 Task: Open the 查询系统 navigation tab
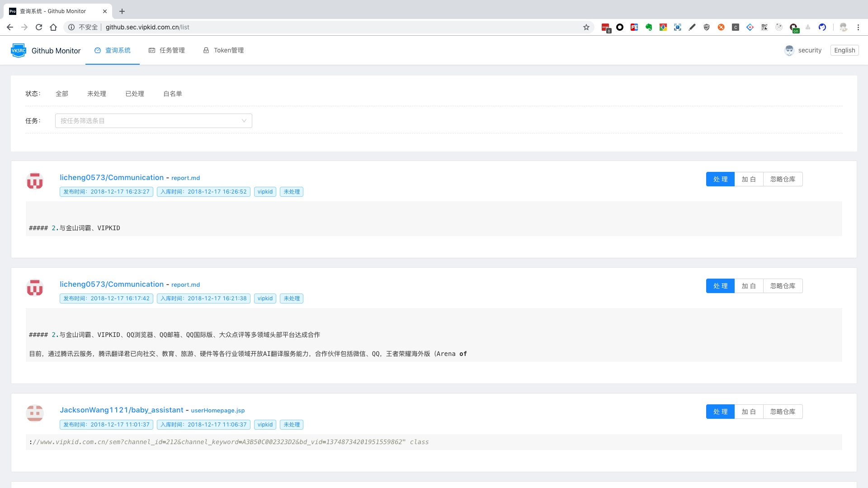(113, 50)
